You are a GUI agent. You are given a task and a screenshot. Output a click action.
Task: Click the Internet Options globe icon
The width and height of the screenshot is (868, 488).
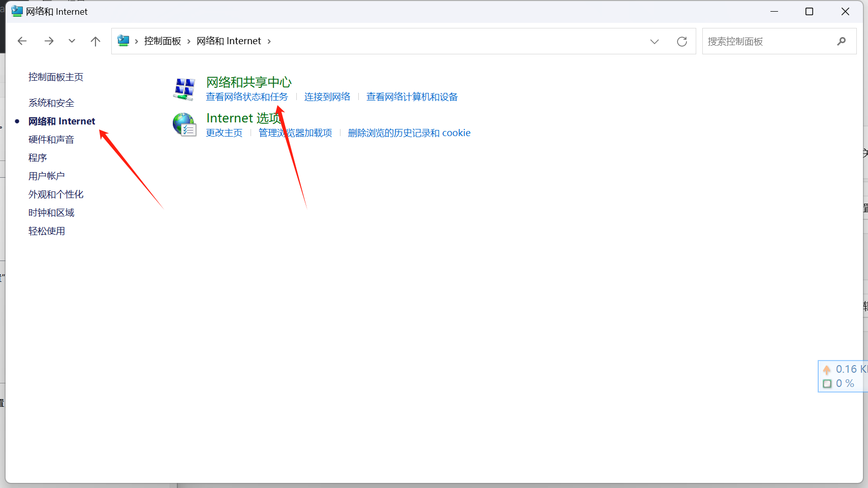tap(184, 125)
